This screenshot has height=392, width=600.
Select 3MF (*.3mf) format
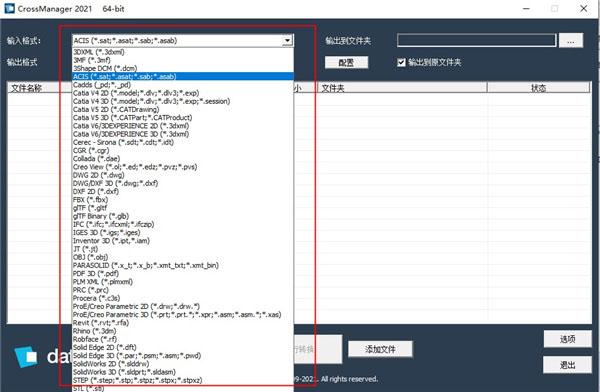click(183, 60)
